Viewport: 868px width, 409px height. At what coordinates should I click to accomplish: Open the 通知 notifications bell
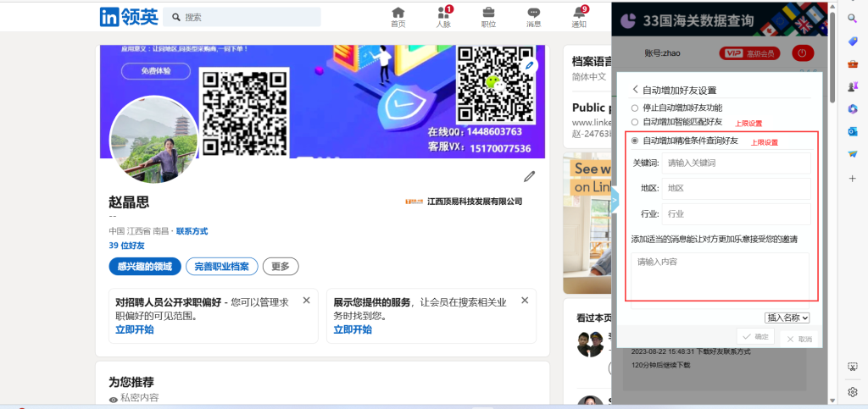coord(580,16)
